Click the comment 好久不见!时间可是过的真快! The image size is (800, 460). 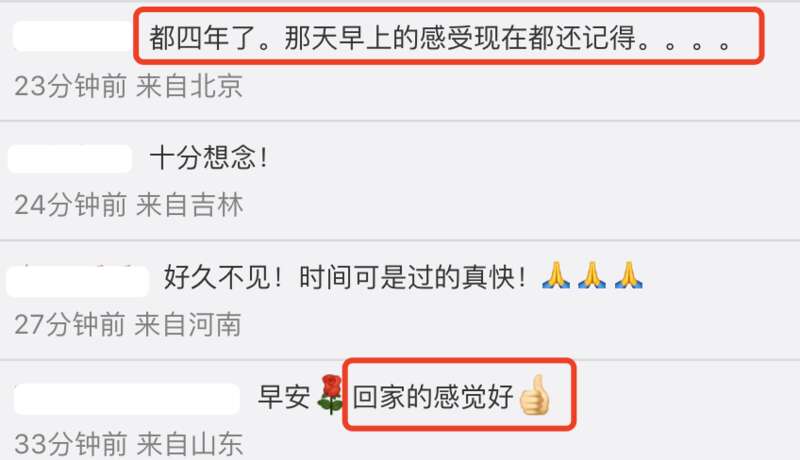pos(345,277)
